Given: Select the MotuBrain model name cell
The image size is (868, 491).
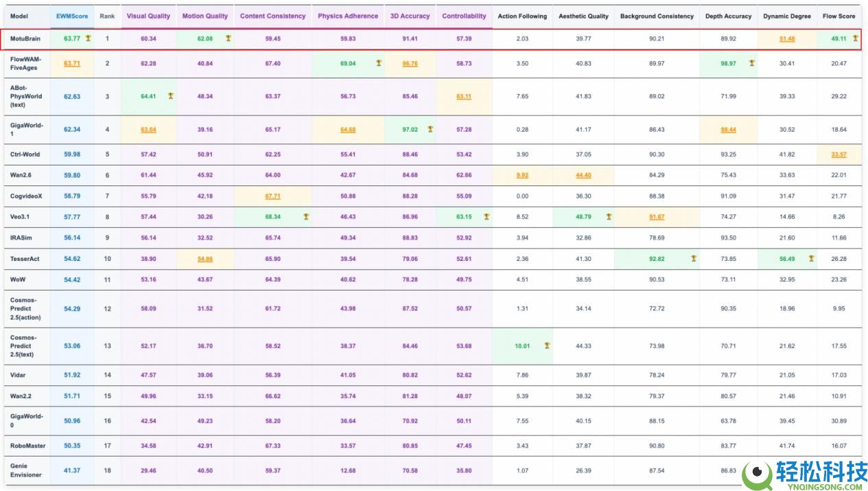Looking at the screenshot, I should [x=25, y=38].
